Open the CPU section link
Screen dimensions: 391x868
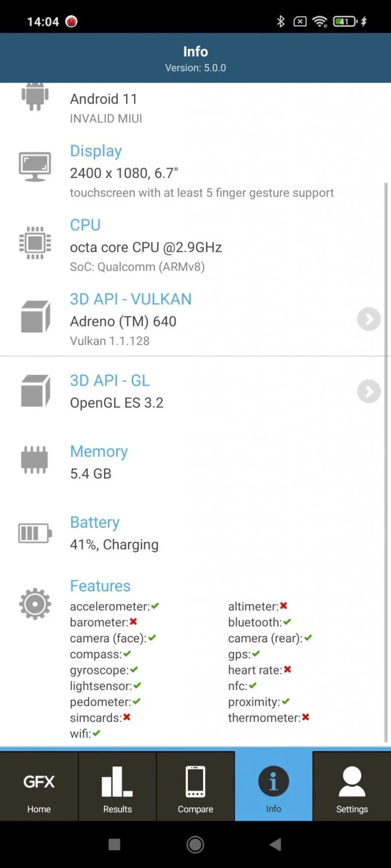[85, 225]
